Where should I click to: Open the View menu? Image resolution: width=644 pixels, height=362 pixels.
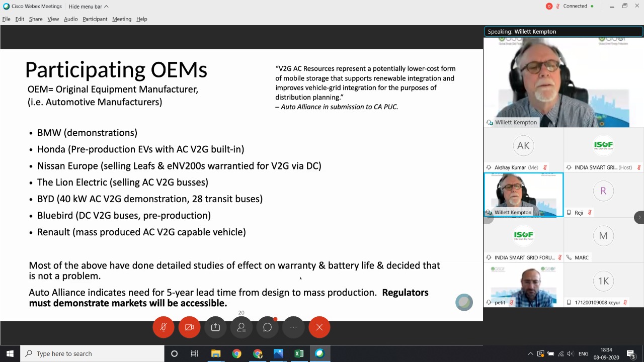click(53, 19)
